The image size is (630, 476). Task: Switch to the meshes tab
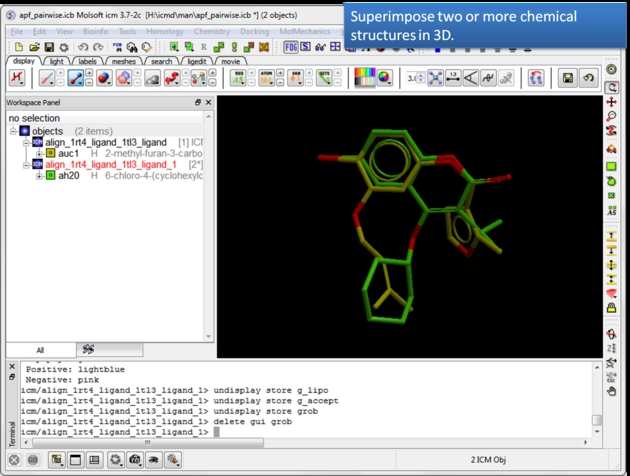coord(123,61)
